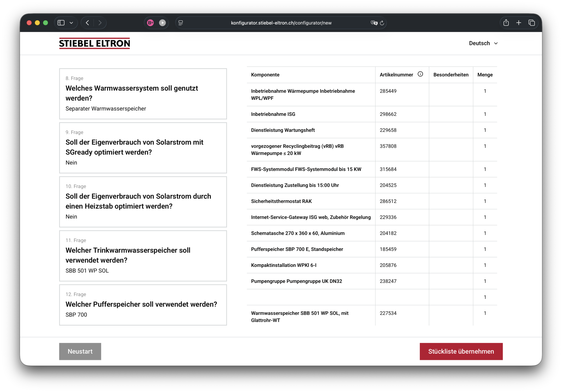The image size is (562, 392).
Task: Open the Share icon in toolbar
Action: click(506, 23)
